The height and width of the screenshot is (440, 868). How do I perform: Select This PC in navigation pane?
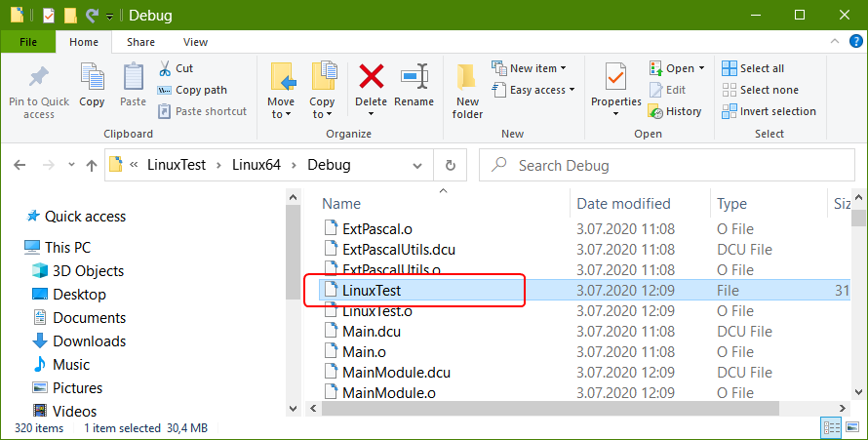point(58,248)
